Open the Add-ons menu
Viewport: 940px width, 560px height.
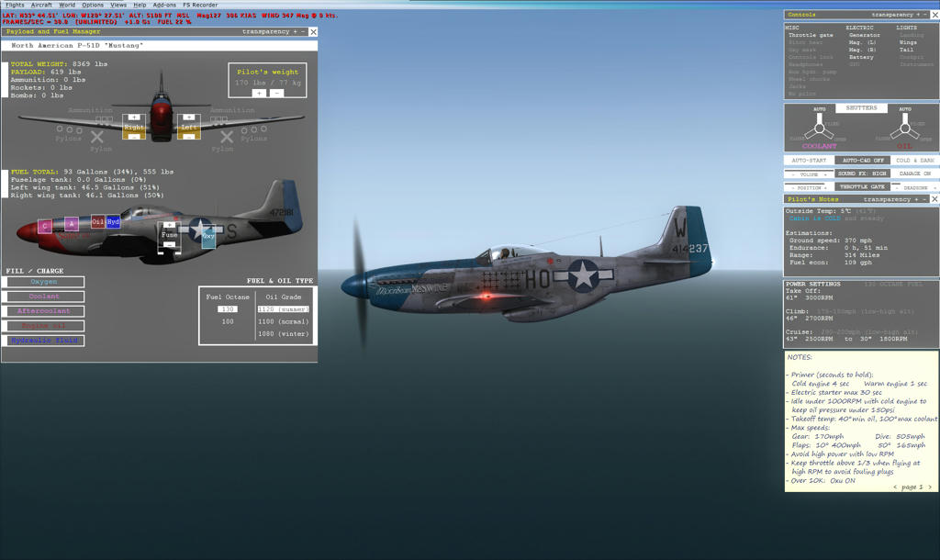pyautogui.click(x=164, y=5)
